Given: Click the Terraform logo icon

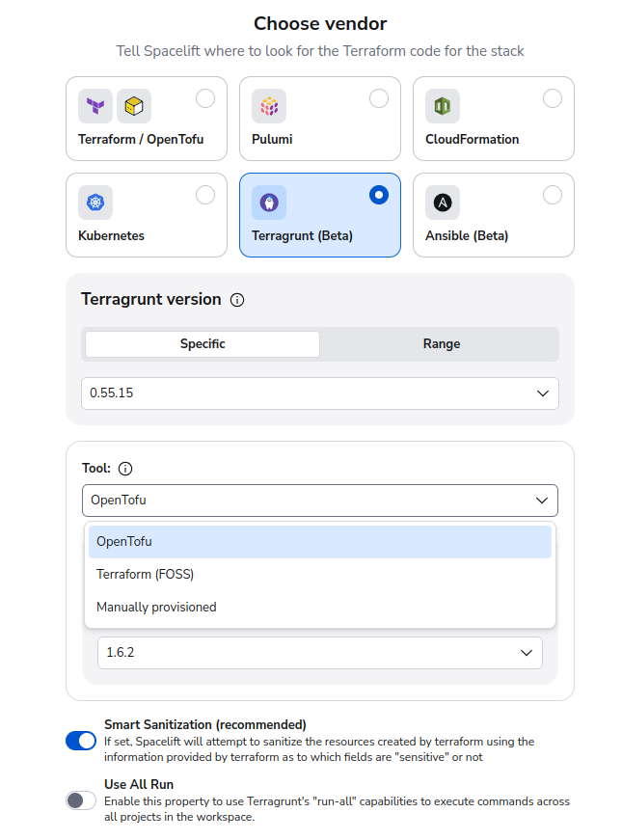Looking at the screenshot, I should click(x=95, y=106).
